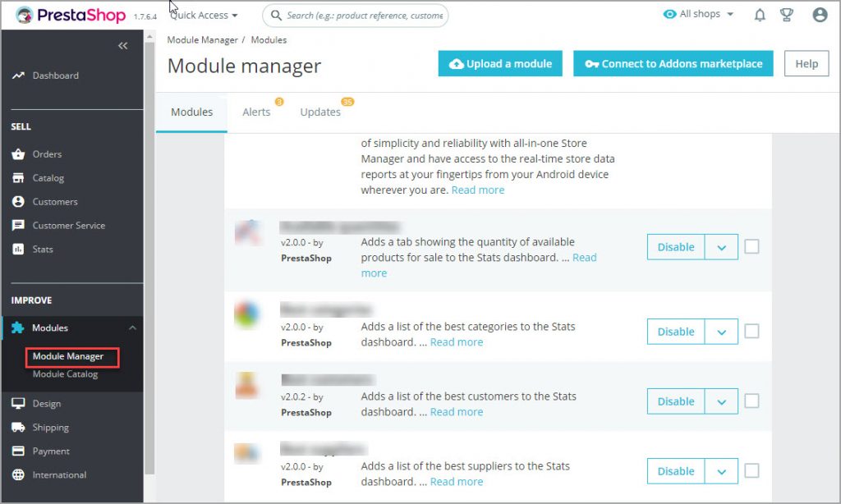
Task: Open the user profile avatar icon
Action: pos(819,15)
